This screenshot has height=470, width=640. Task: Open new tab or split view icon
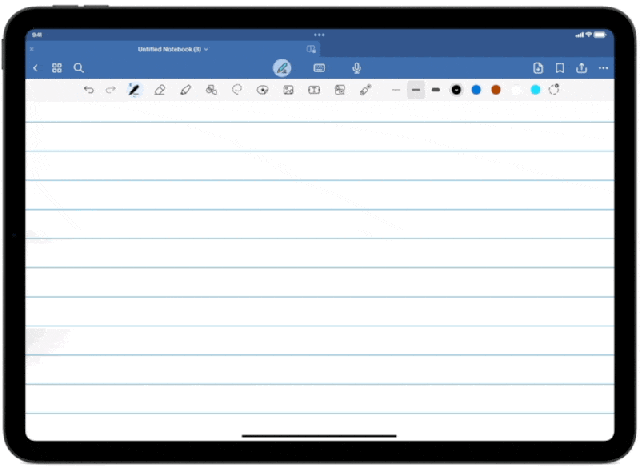pyautogui.click(x=311, y=49)
